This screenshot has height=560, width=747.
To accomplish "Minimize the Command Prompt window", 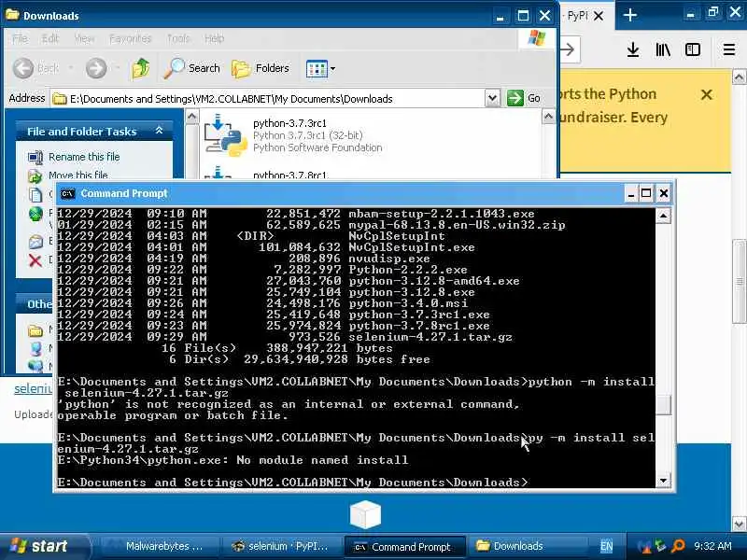I will click(x=631, y=193).
